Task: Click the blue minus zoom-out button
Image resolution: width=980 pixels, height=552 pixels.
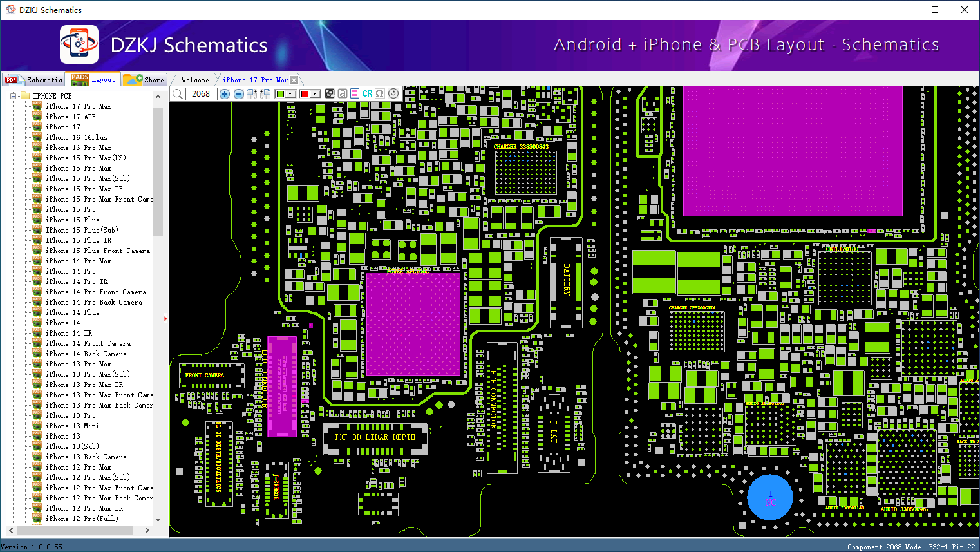Action: pos(238,94)
